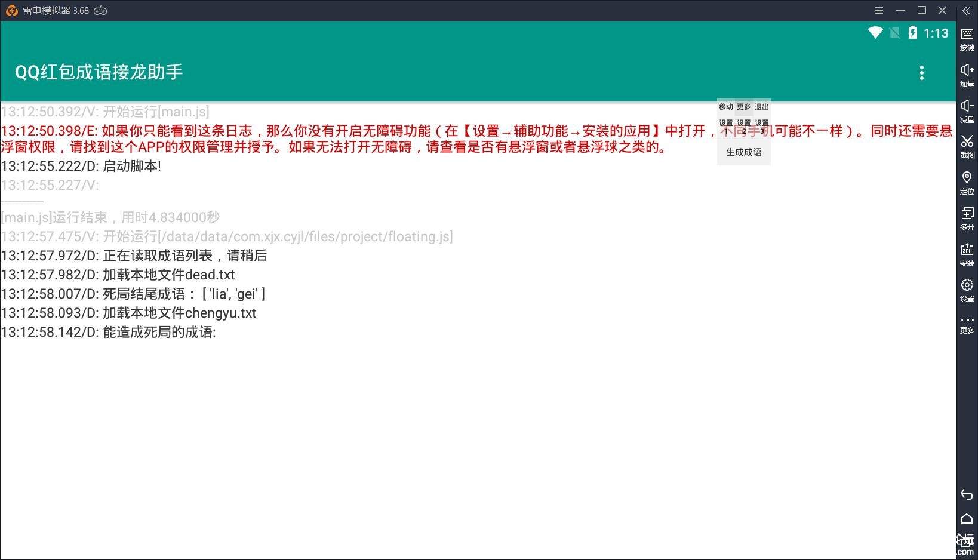The width and height of the screenshot is (978, 560).
Task: Click the 雷电模拟器 logo in the title bar
Action: [11, 11]
